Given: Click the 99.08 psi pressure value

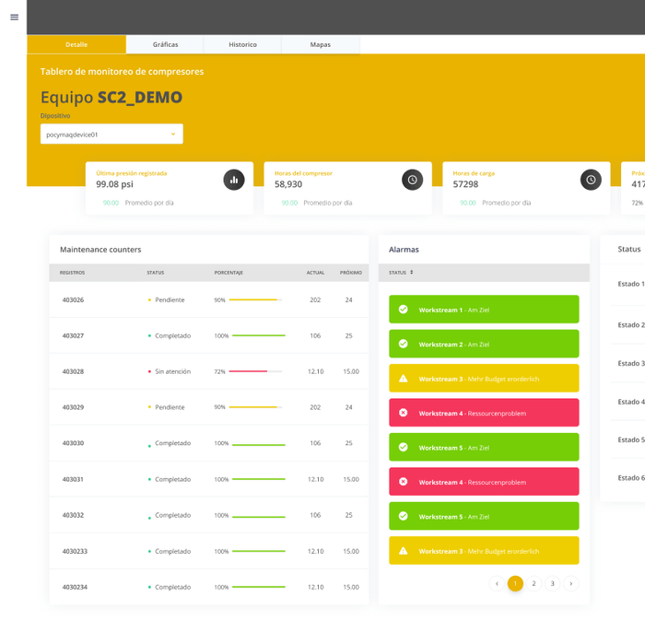Looking at the screenshot, I should [115, 184].
